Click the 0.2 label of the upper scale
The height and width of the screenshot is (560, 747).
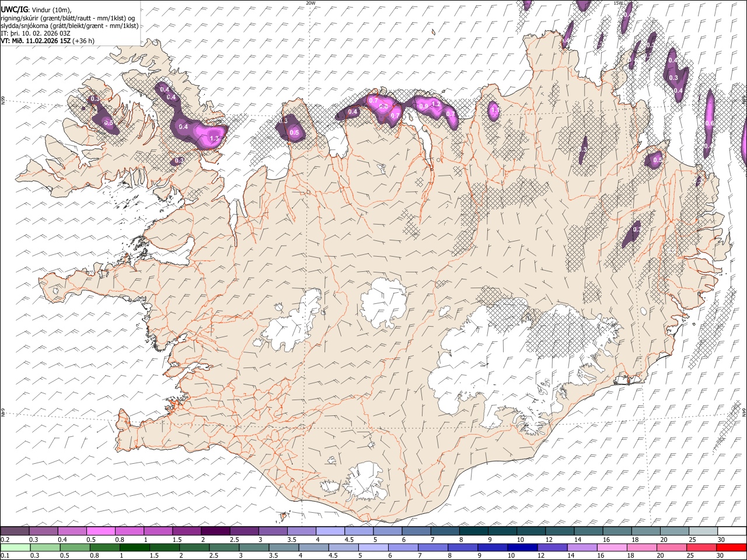(5, 540)
